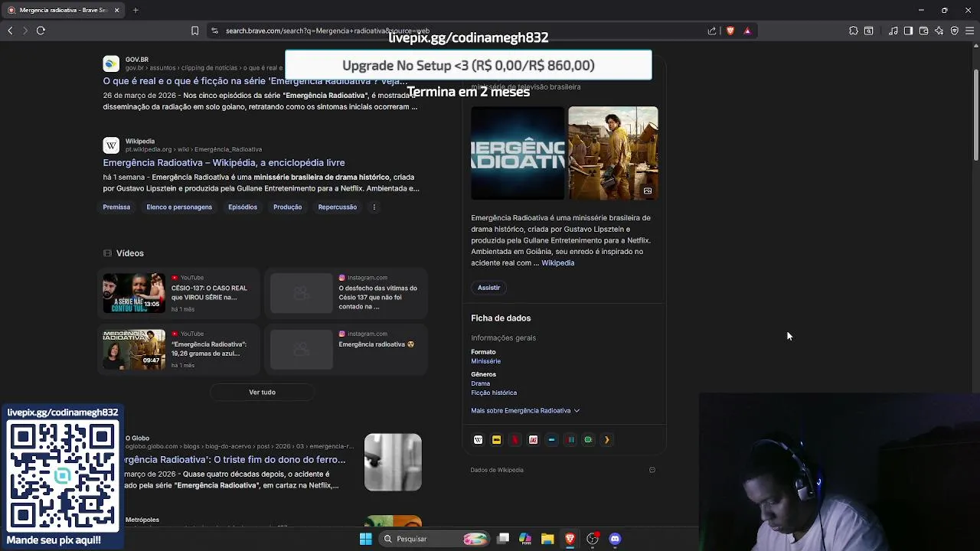Click the green source icon in the infobox
Image resolution: width=980 pixels, height=551 pixels.
[x=589, y=439]
